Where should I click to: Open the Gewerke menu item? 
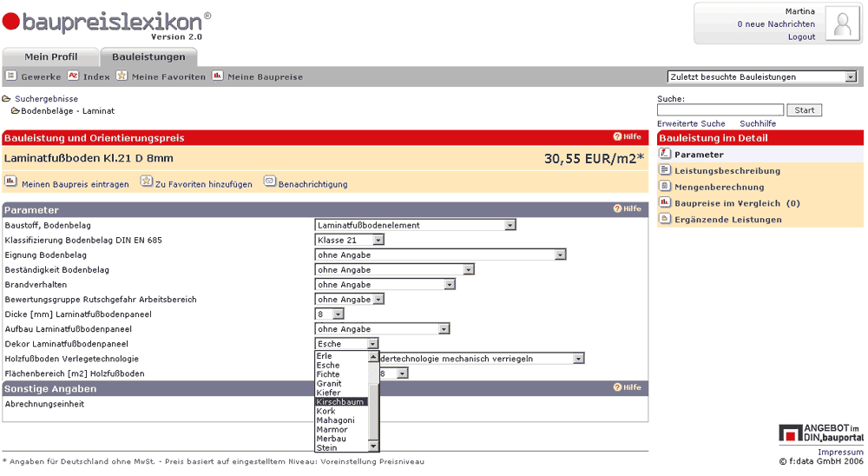click(x=41, y=77)
